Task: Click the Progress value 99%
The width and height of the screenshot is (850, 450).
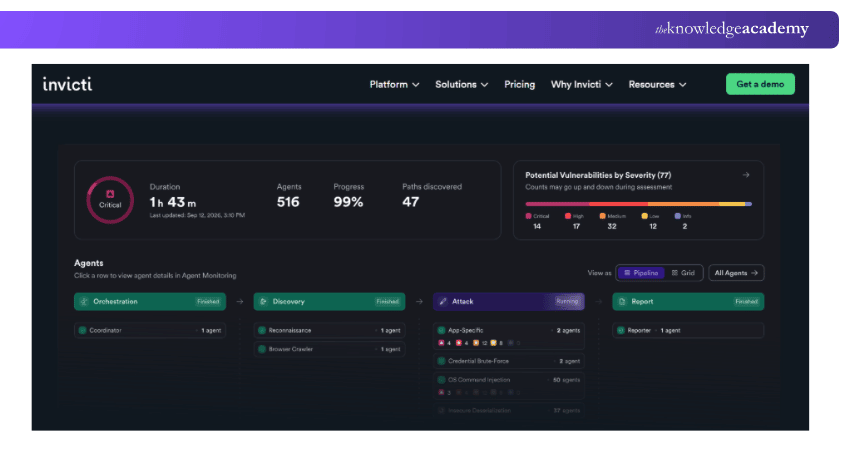Action: tap(348, 202)
